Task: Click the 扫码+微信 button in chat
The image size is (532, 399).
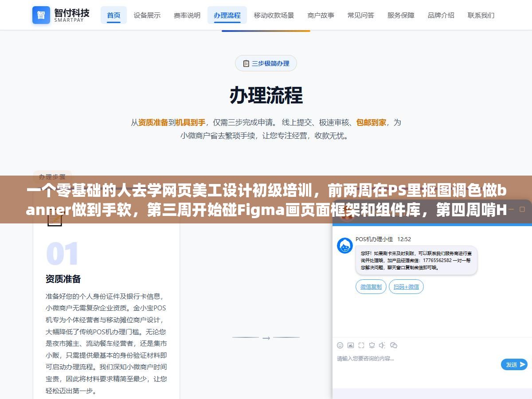Action: (x=406, y=286)
